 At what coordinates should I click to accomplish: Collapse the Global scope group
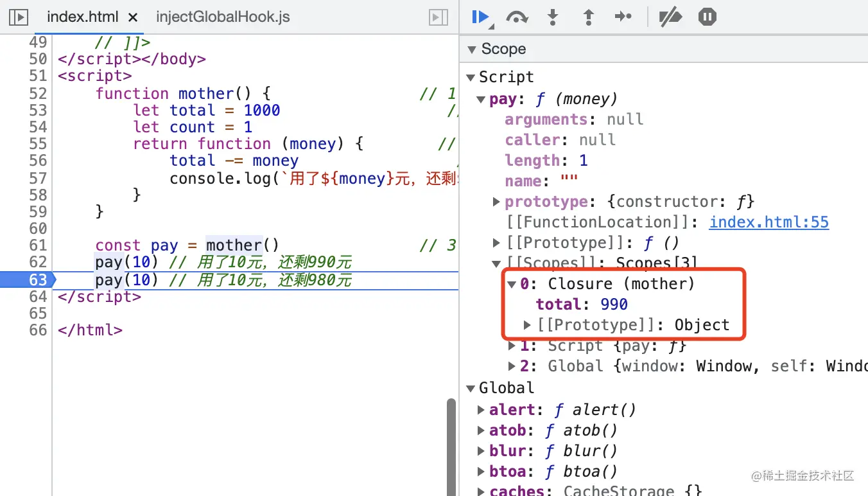coord(470,388)
